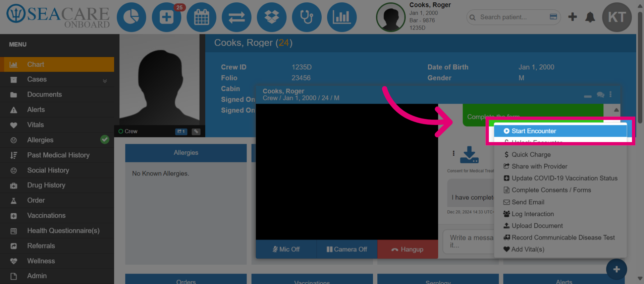Open the call panel three-dot menu
Image resolution: width=644 pixels, height=284 pixels.
coord(610,94)
